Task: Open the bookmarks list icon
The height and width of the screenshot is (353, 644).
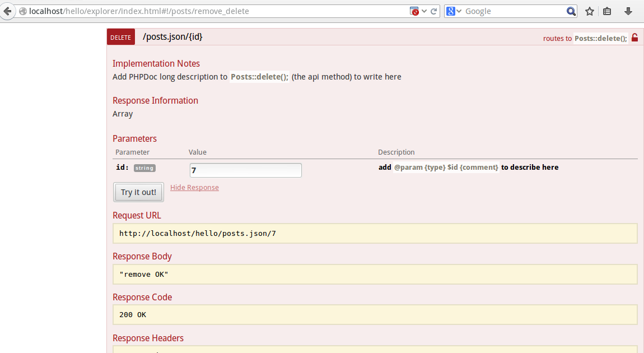Action: click(x=607, y=11)
